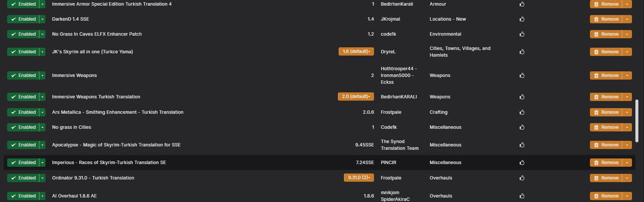Screen dimensions: 644x202
Task: Click thumbs-up icon for DarkenD 1.4 SSE
Action: 522,19
